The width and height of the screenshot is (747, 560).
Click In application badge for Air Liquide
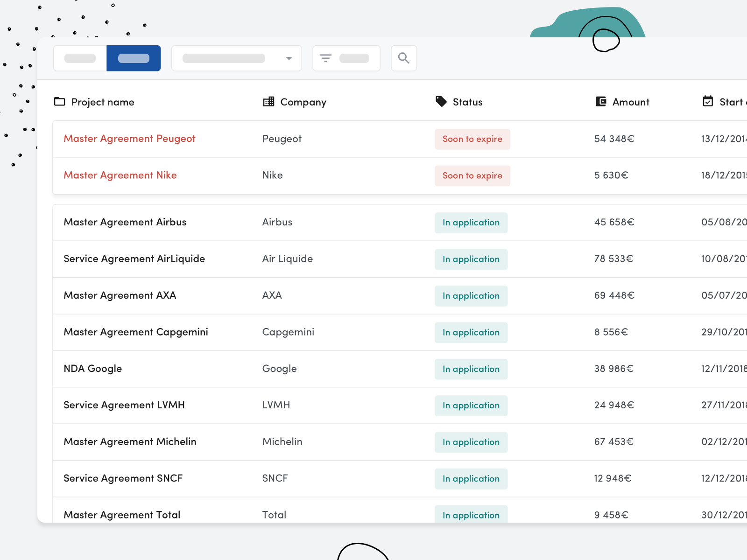click(x=471, y=259)
